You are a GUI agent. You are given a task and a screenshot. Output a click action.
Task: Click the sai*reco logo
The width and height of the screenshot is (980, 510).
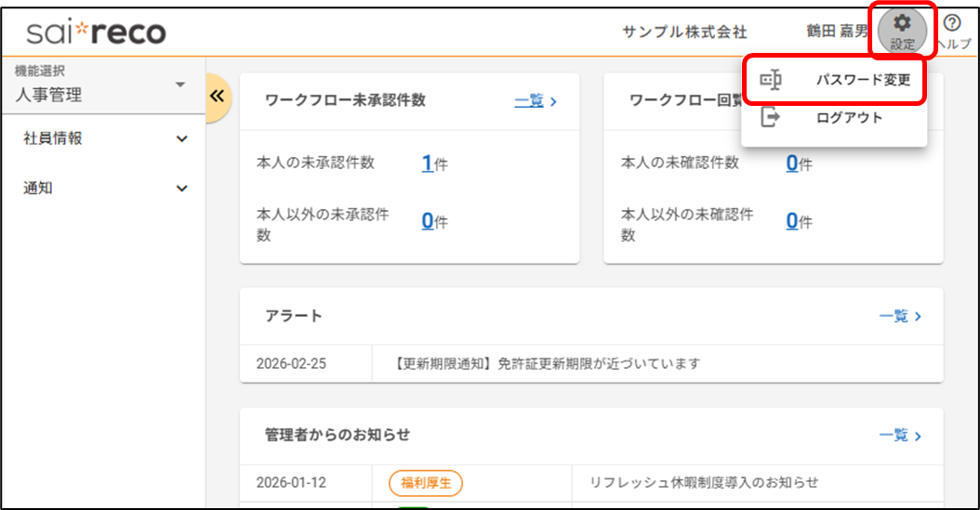click(x=96, y=33)
